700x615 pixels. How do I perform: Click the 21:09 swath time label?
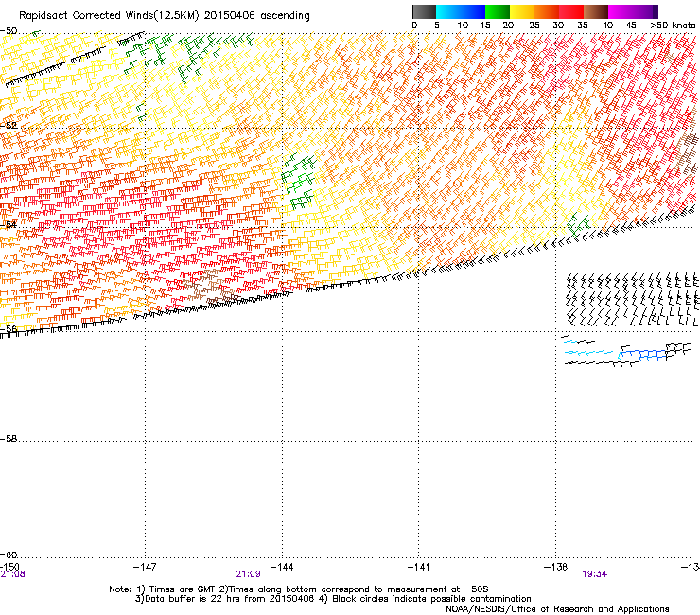click(x=248, y=574)
